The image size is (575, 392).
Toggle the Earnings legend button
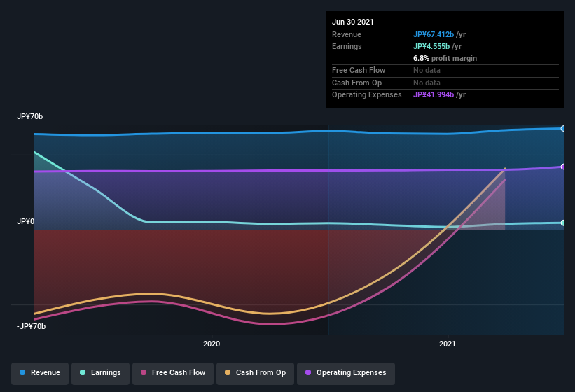tap(100, 373)
